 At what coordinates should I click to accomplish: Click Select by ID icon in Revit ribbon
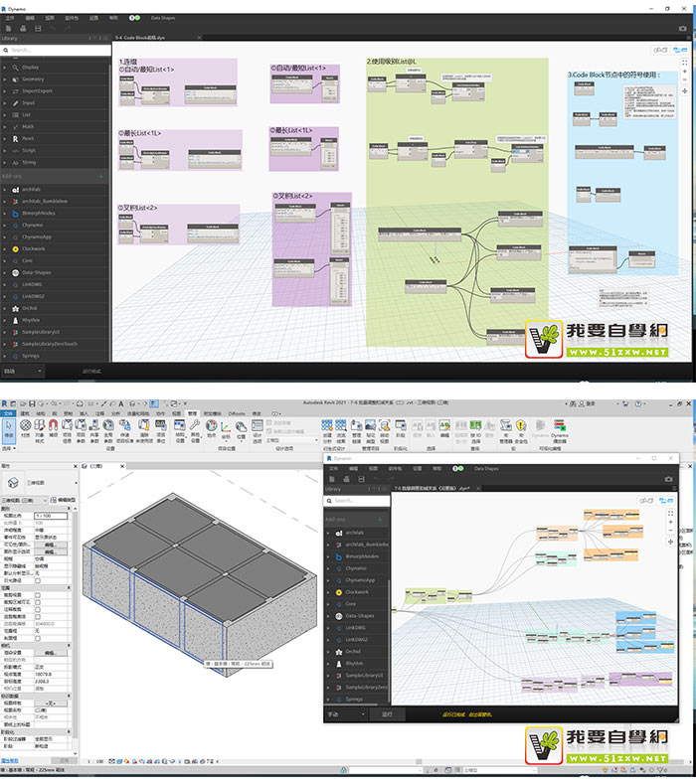coord(475,429)
